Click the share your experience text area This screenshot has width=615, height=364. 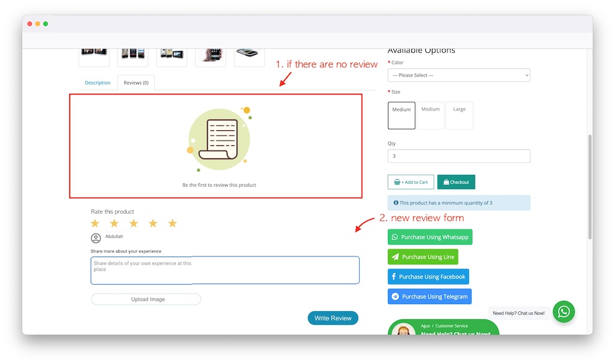pos(225,270)
